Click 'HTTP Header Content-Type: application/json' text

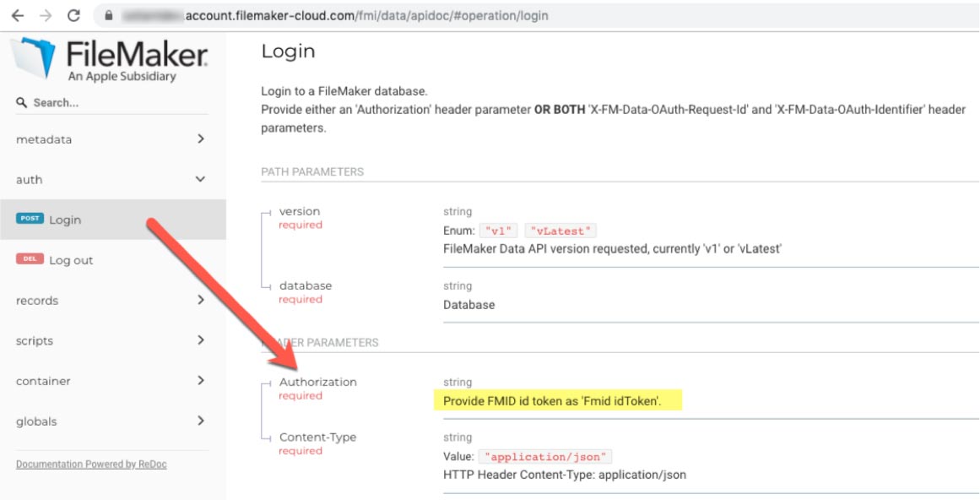point(565,475)
